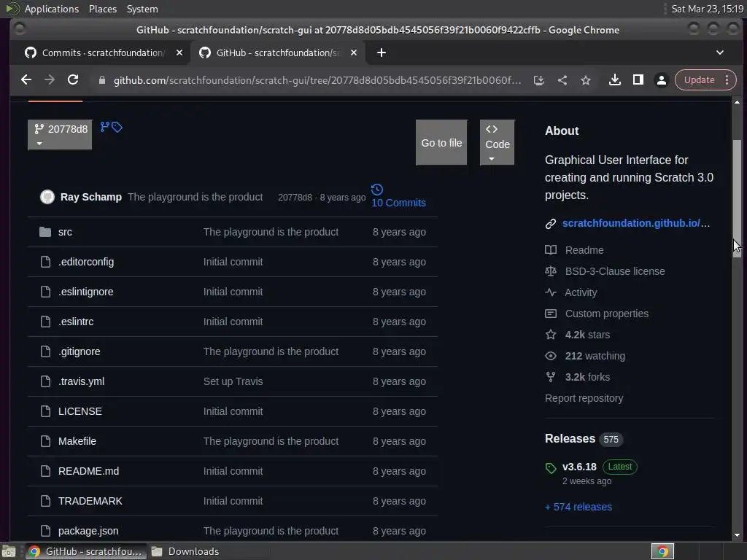The width and height of the screenshot is (747, 560).
Task: Close the Commits scratchfoundation tab
Action: [179, 52]
